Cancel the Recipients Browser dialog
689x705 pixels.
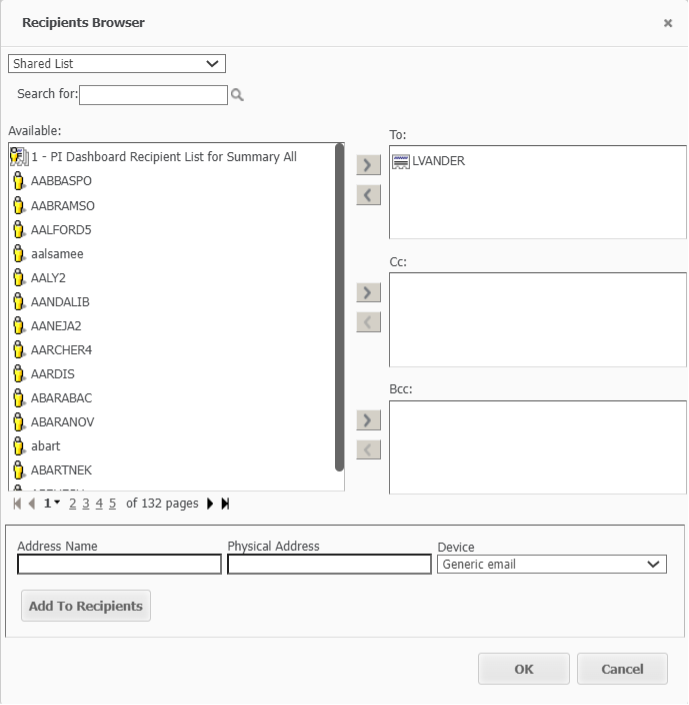(621, 669)
